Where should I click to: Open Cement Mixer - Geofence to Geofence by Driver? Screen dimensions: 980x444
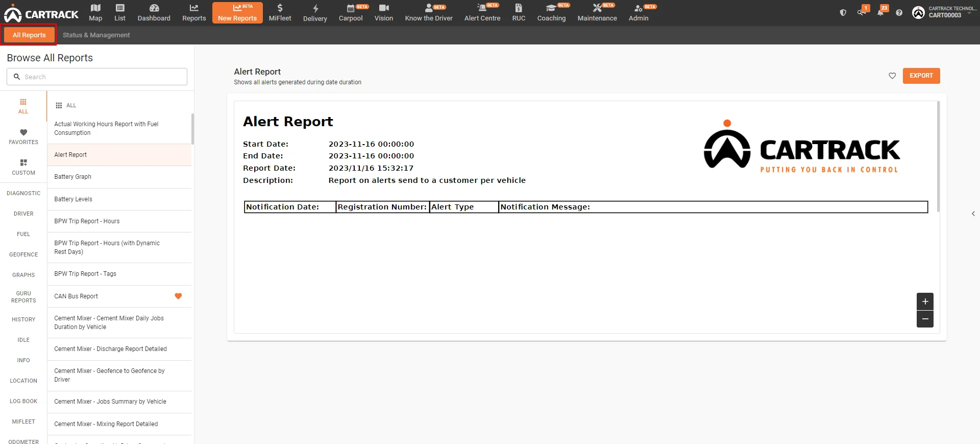[x=119, y=375]
